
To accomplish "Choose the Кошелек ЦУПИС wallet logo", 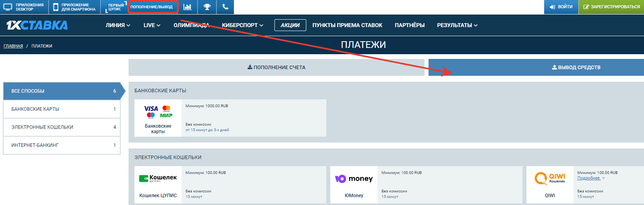I will [x=158, y=179].
